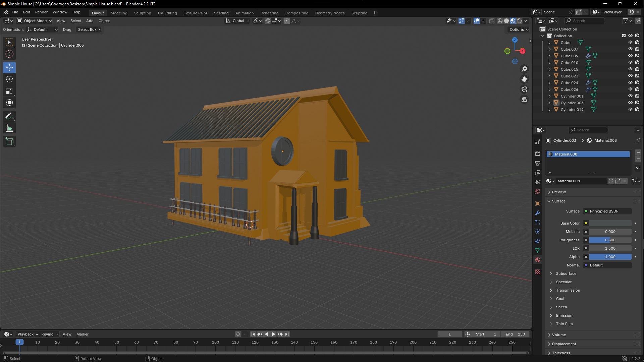Adjust the Roughness slider
This screenshot has height=362, width=644.
pos(610,240)
